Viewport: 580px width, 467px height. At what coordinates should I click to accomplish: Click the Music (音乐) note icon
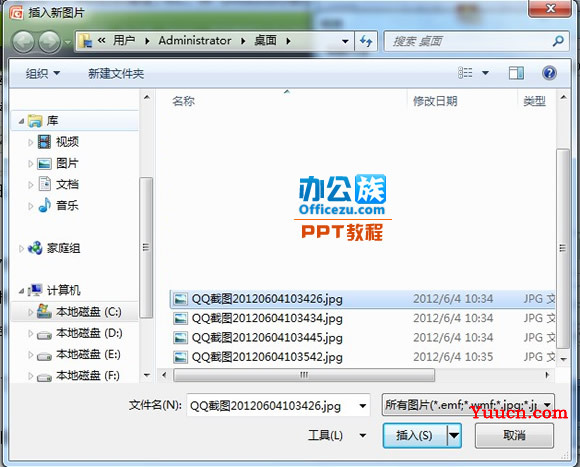(45, 205)
